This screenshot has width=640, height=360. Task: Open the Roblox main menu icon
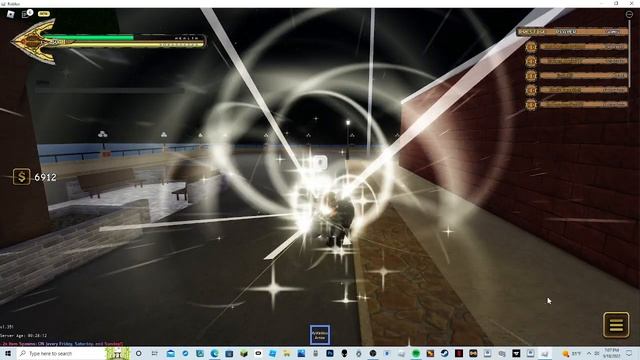tap(10, 14)
